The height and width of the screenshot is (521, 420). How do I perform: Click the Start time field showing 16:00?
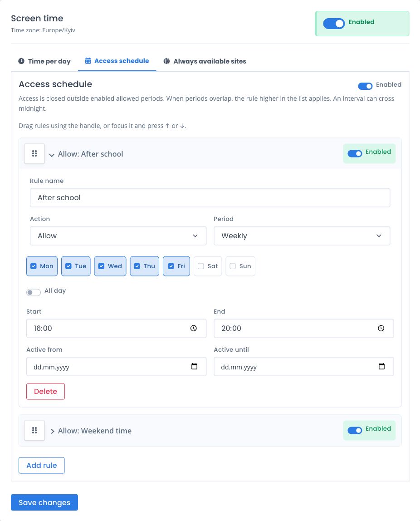pos(116,328)
